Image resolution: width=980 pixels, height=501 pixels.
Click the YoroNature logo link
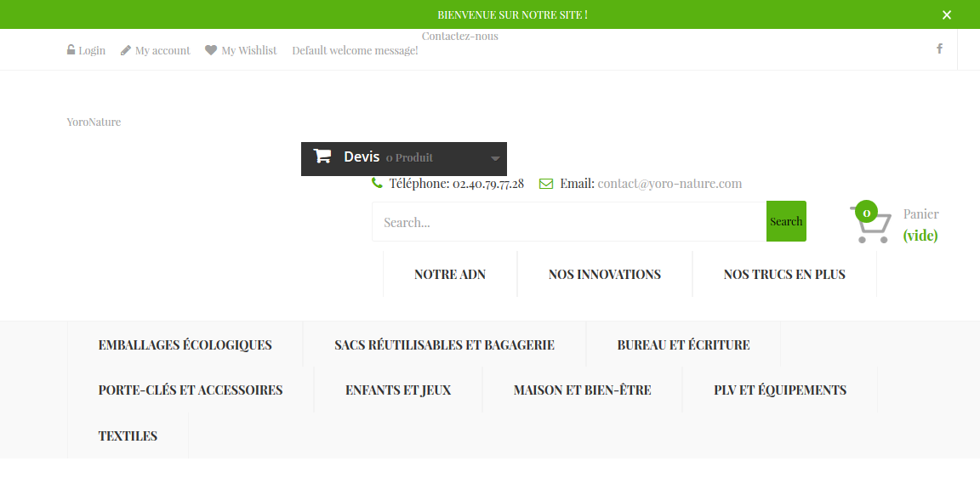tap(94, 122)
